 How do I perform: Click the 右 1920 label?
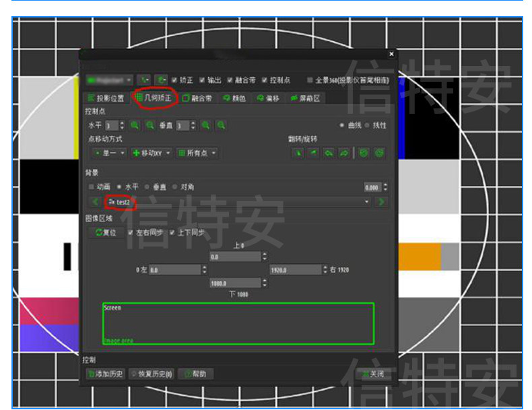pos(339,270)
